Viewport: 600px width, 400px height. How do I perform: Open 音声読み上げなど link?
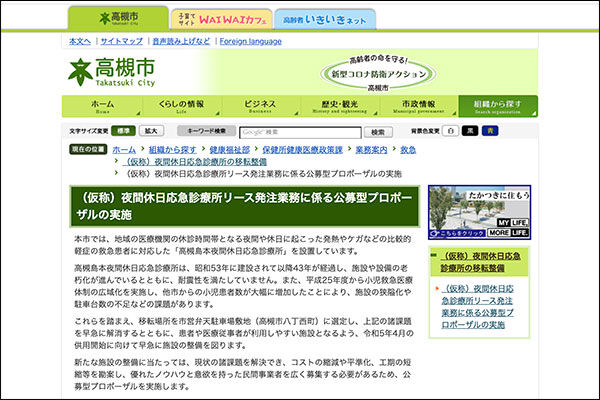point(181,41)
